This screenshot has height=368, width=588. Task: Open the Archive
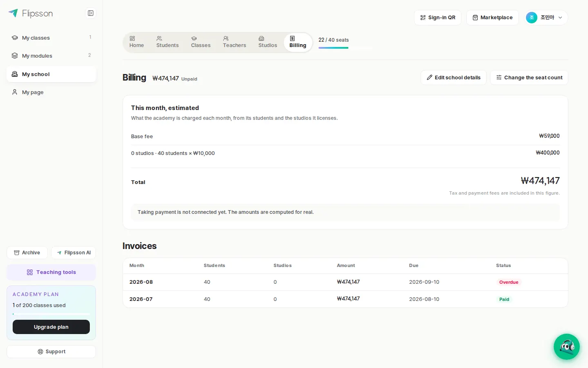coord(27,253)
